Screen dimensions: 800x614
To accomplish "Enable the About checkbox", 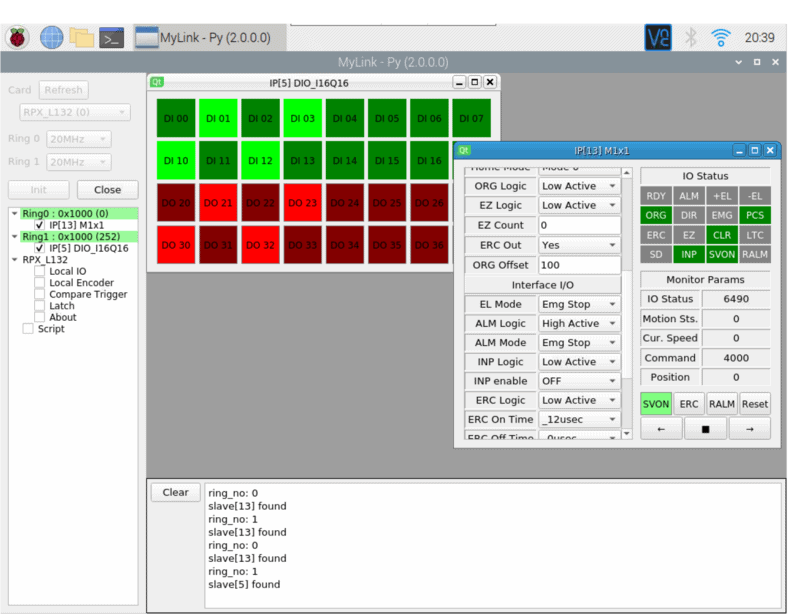I will tap(39, 317).
